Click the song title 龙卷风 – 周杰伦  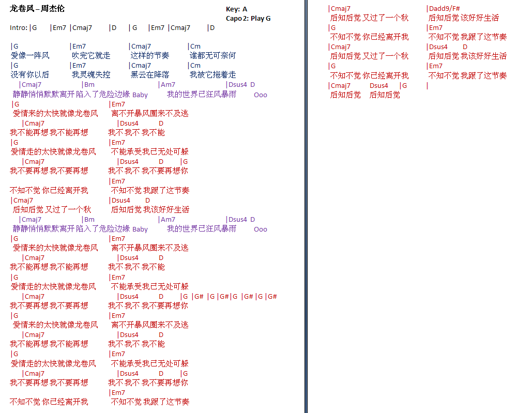tap(37, 8)
